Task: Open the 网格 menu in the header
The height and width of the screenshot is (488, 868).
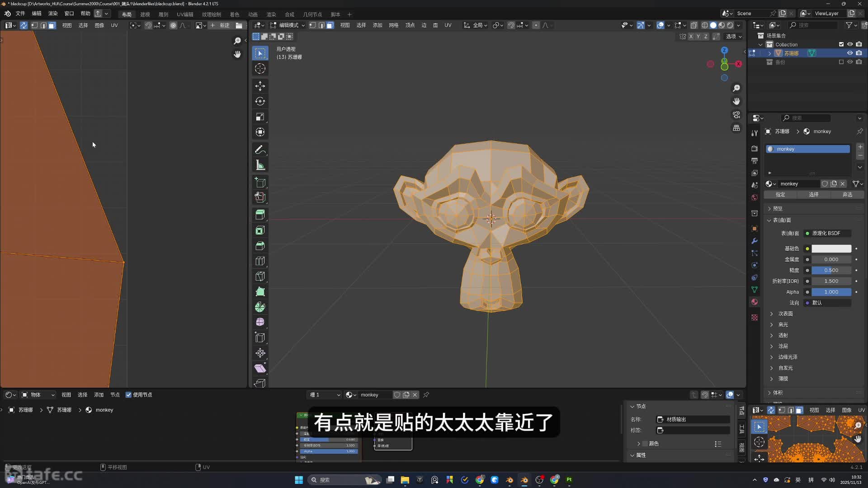Action: point(394,25)
